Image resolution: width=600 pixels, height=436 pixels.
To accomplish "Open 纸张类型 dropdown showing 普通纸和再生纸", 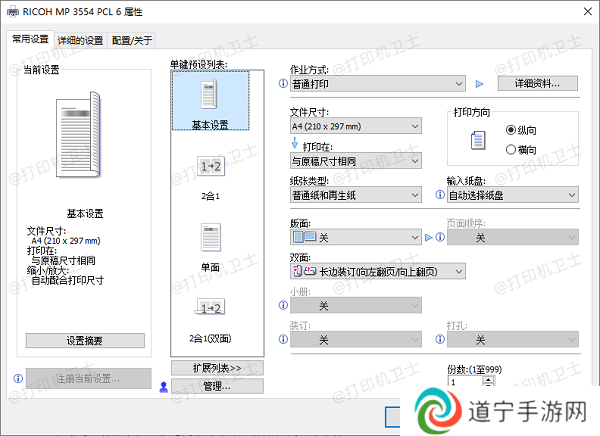I will coord(356,195).
